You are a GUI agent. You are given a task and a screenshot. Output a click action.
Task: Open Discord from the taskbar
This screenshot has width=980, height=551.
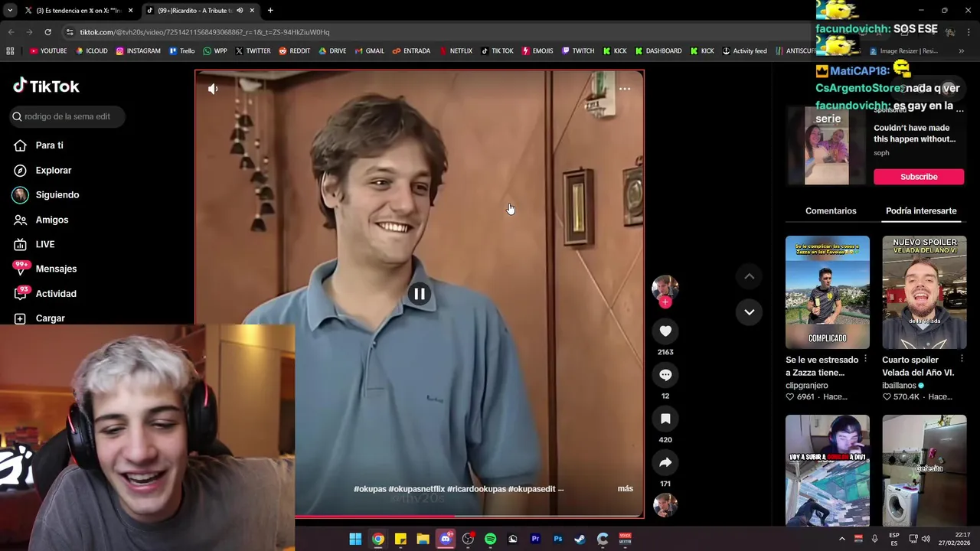pos(446,539)
